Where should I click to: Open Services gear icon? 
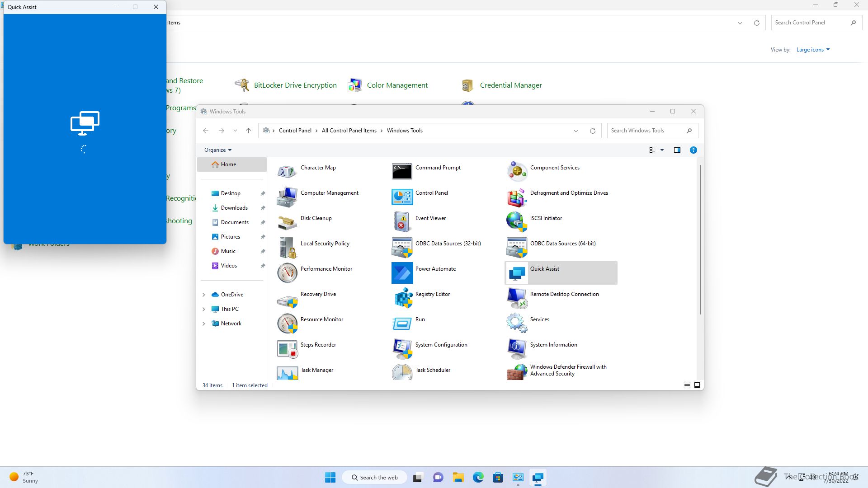click(x=517, y=324)
